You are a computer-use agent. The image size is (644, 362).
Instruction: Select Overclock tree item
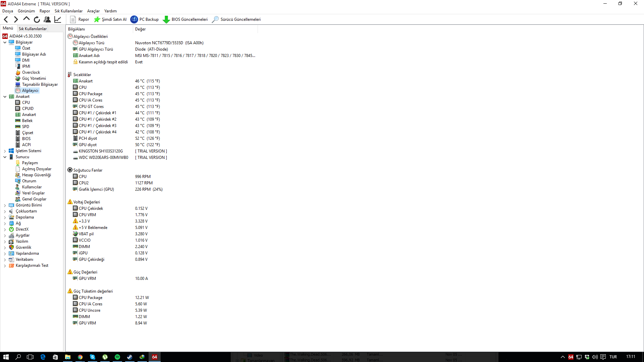[31, 72]
